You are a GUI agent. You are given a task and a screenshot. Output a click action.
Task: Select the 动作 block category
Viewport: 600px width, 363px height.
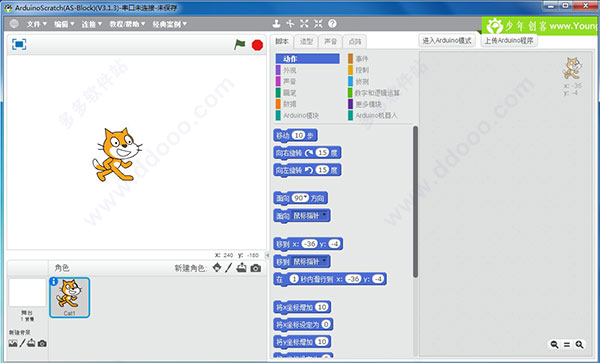click(x=307, y=59)
